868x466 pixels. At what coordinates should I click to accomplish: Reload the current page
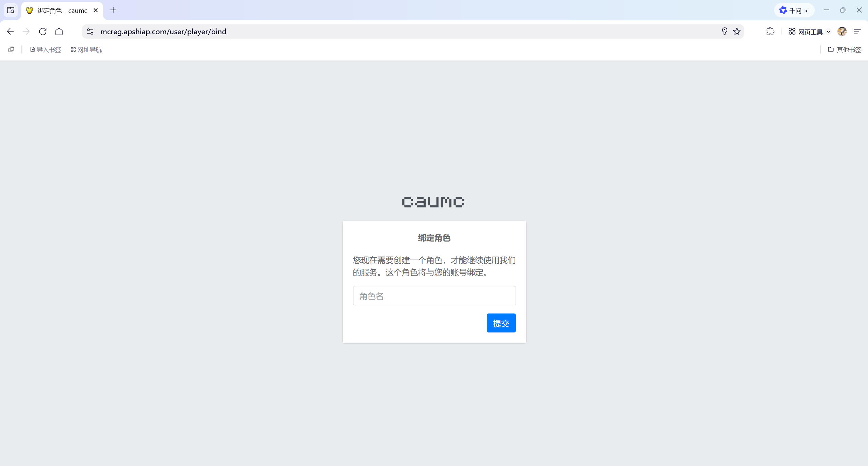43,32
